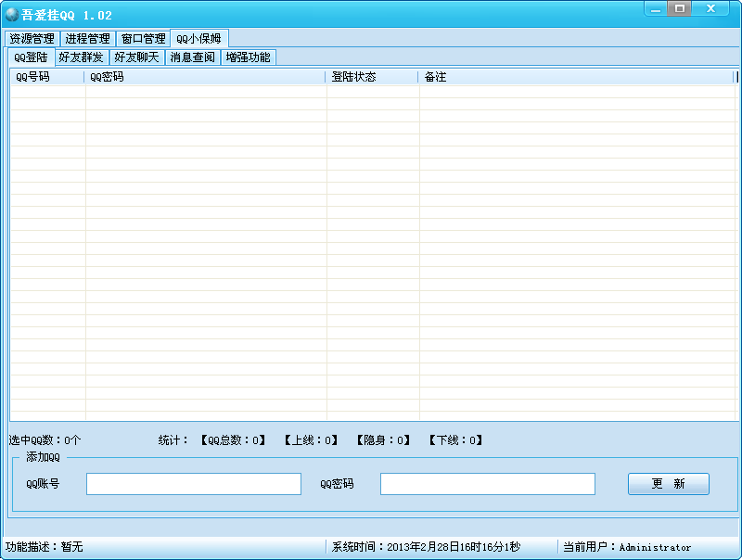Open the 资源管理 tab
742x560 pixels.
tap(32, 39)
